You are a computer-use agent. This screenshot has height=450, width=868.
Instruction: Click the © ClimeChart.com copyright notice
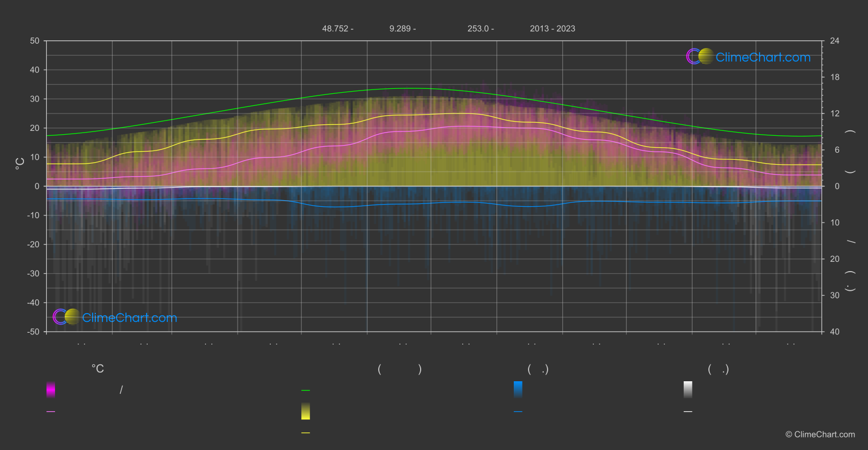(x=820, y=435)
